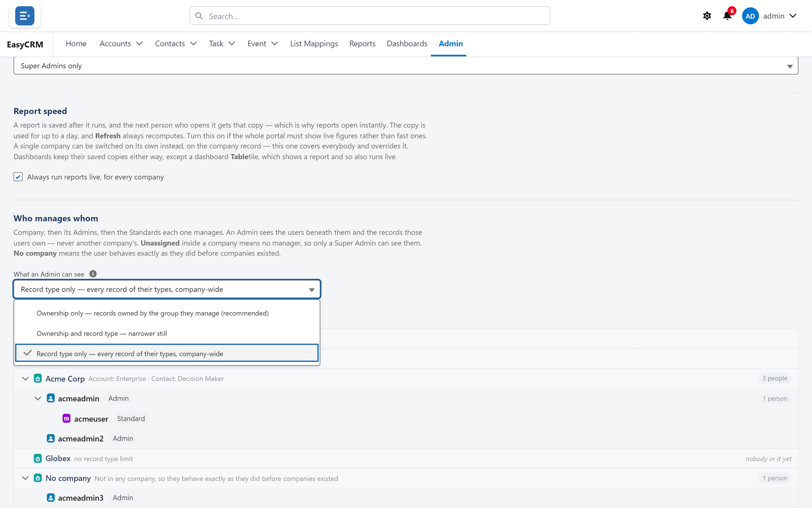Go to the Home tab
The image size is (812, 508).
(x=76, y=43)
